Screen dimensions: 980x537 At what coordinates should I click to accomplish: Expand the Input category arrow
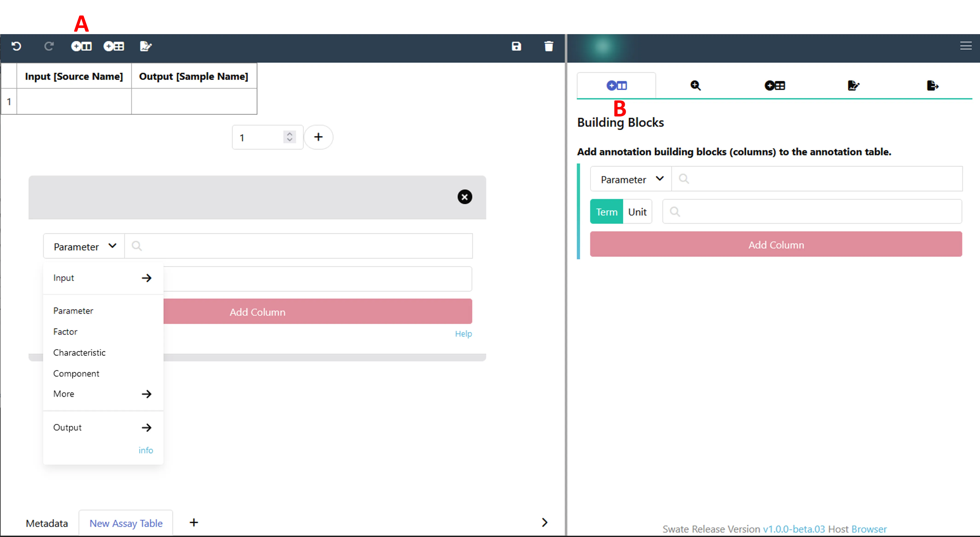[147, 277]
